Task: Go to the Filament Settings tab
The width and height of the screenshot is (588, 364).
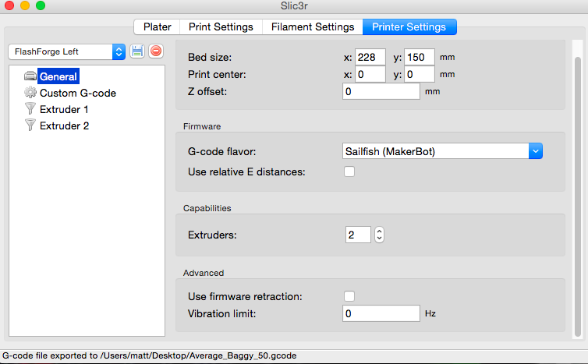Action: click(x=313, y=27)
